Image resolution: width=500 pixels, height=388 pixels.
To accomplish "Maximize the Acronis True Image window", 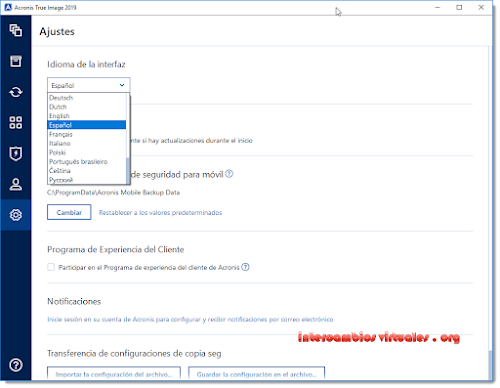I will click(x=459, y=7).
